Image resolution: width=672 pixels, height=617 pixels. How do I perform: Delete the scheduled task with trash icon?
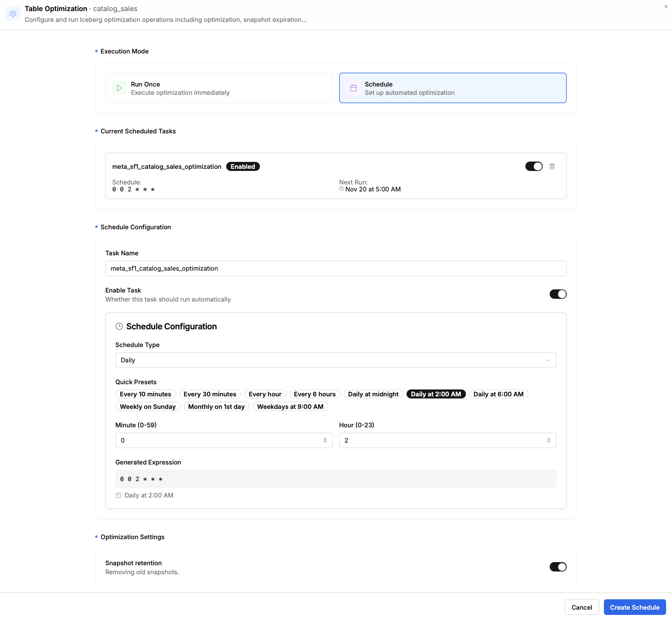pos(552,166)
